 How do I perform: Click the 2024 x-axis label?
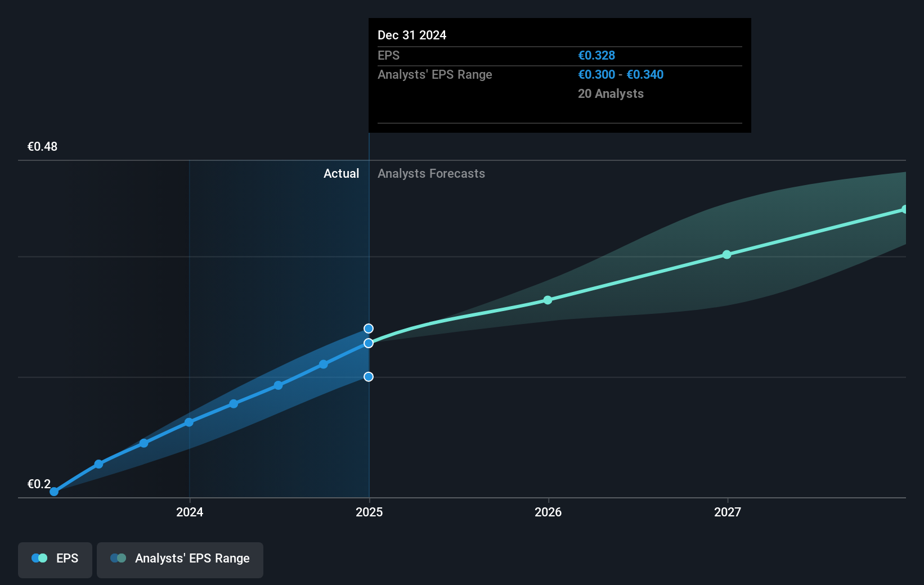[x=190, y=512]
